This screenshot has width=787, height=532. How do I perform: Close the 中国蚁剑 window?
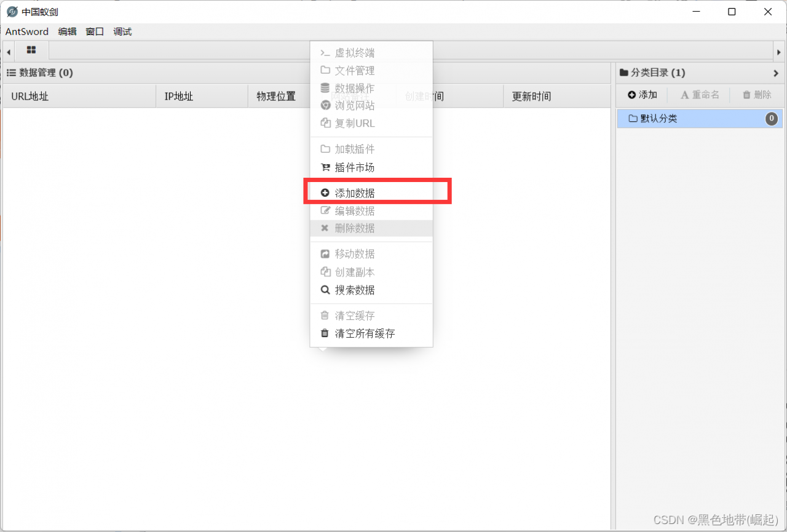point(768,12)
